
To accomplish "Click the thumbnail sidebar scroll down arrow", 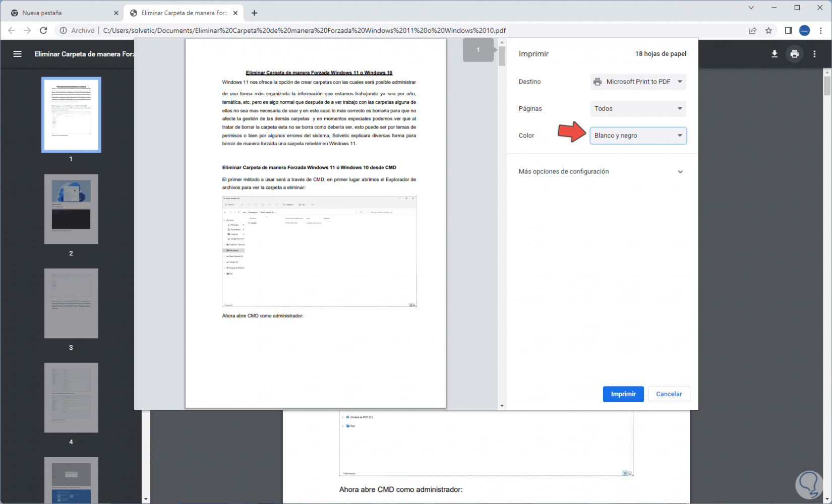I will pos(146,499).
